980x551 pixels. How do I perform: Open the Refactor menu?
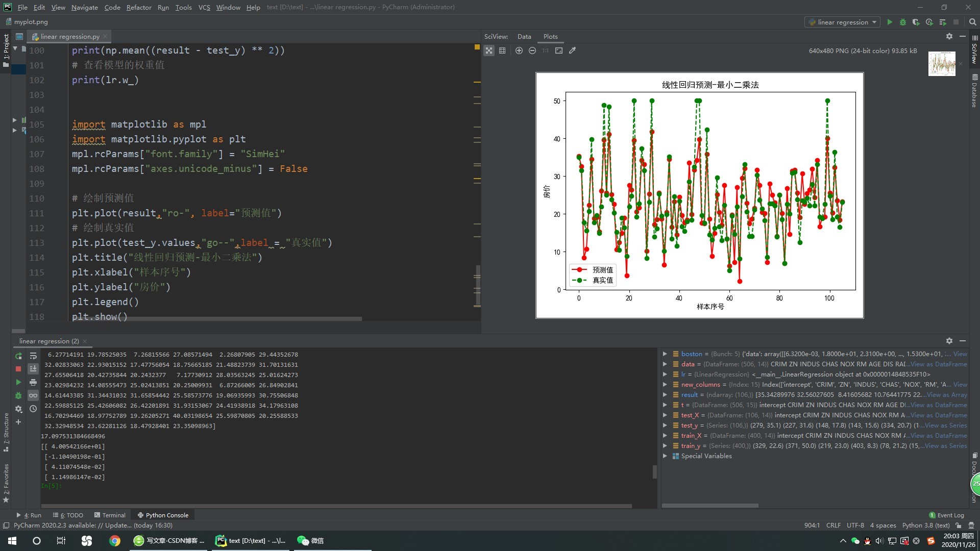(138, 7)
